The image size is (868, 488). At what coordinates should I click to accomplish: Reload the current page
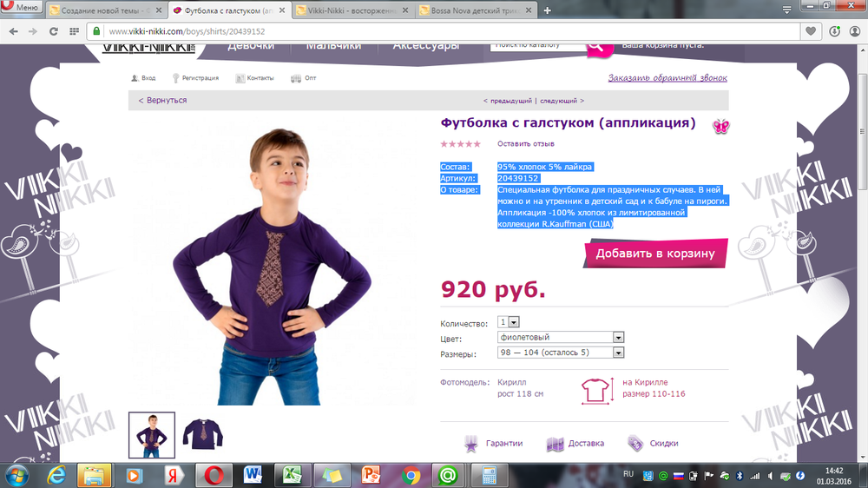click(x=53, y=31)
